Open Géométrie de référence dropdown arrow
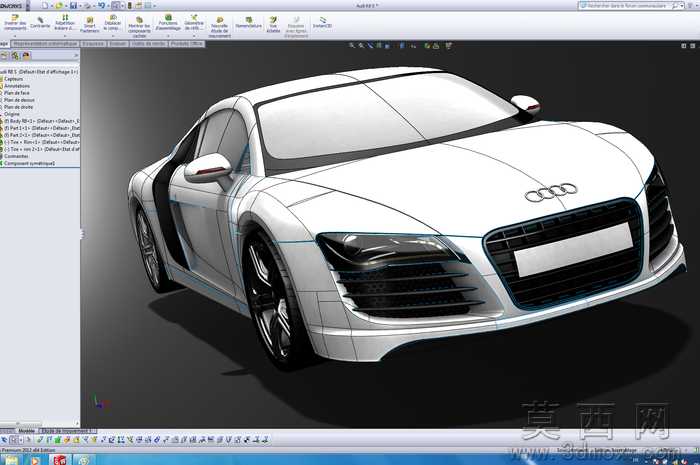 tap(194, 36)
